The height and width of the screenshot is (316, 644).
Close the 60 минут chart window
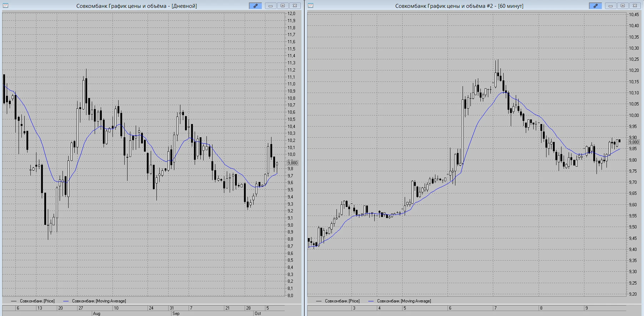tap(635, 6)
